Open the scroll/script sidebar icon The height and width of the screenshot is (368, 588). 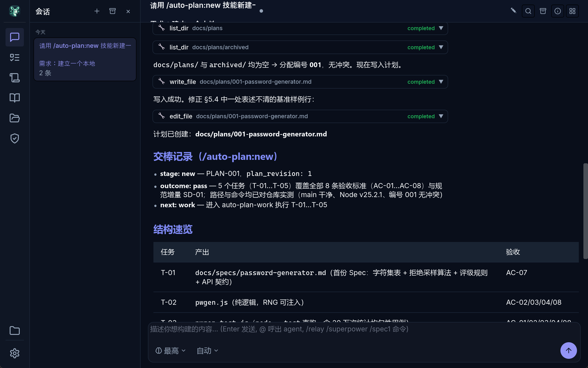[x=14, y=78]
